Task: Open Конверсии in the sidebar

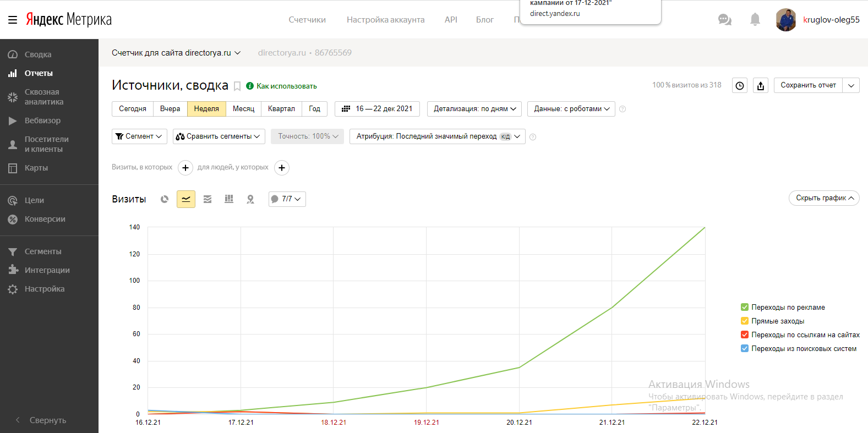Action: pos(45,219)
